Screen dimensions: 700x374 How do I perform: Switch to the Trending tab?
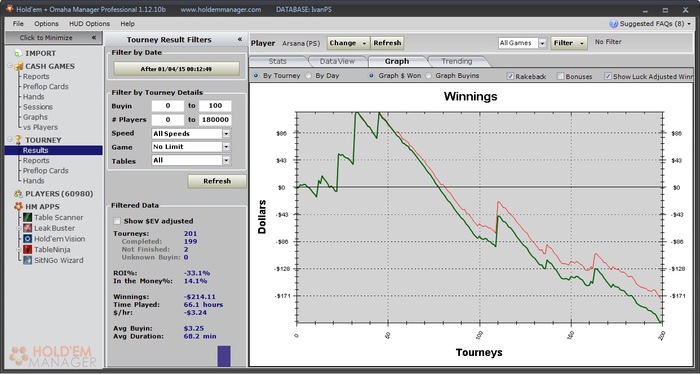tap(457, 61)
